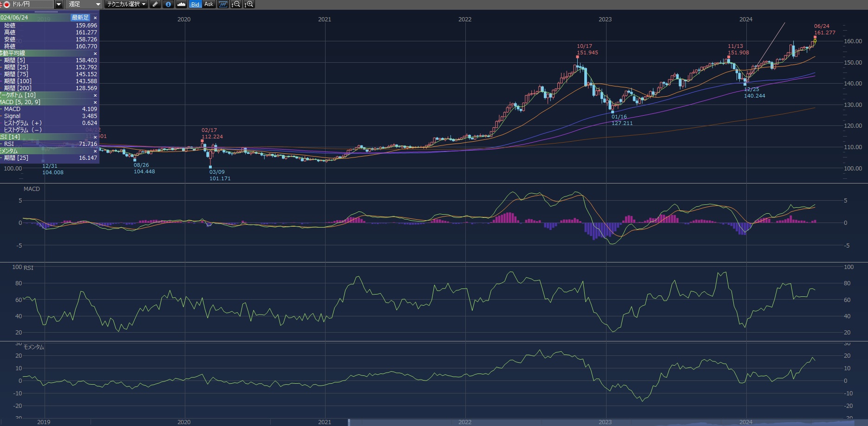868x426 pixels.
Task: Switch price display to Bid
Action: pos(195,4)
